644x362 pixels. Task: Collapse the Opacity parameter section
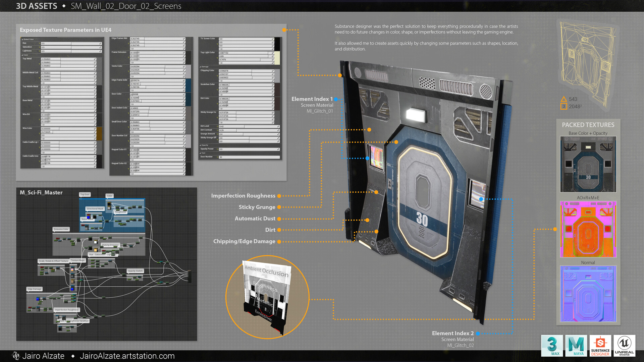pyautogui.click(x=201, y=145)
